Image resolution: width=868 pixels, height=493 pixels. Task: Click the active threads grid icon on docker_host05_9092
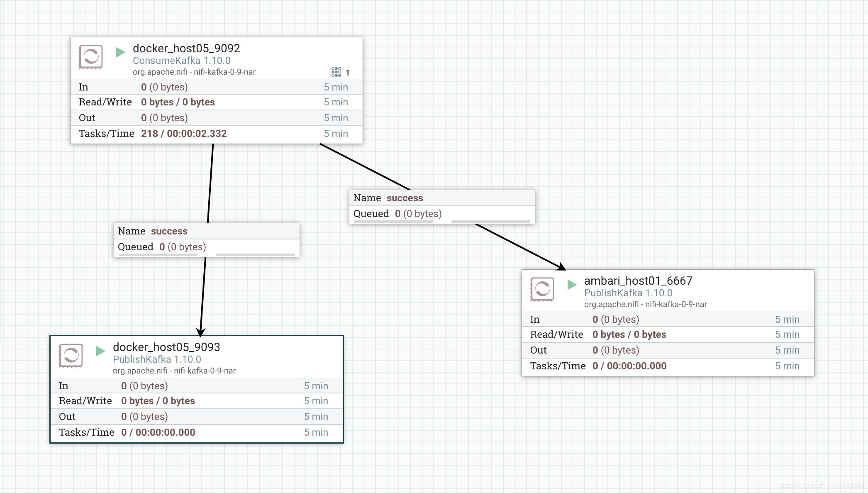tap(336, 72)
